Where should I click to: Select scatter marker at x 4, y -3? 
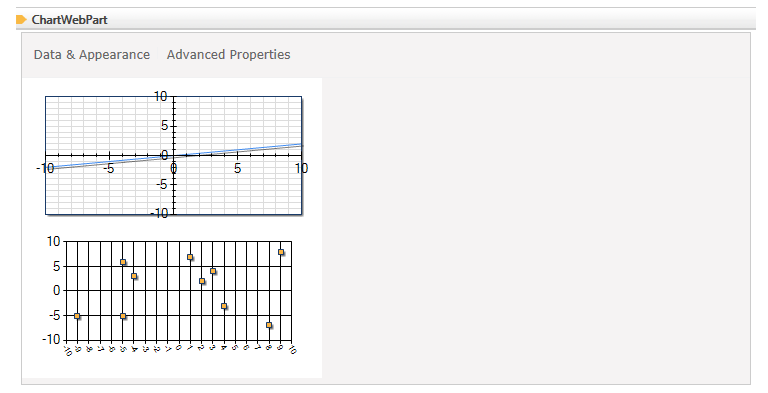[x=224, y=306]
